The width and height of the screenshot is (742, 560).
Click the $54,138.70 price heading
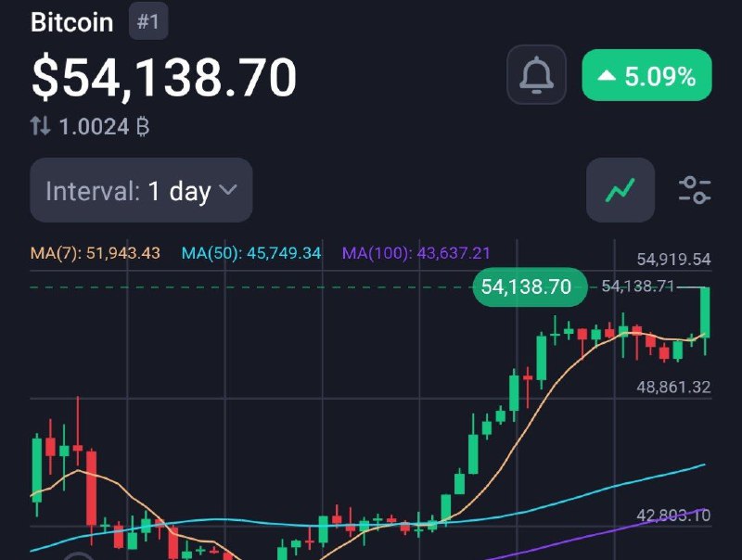[164, 77]
